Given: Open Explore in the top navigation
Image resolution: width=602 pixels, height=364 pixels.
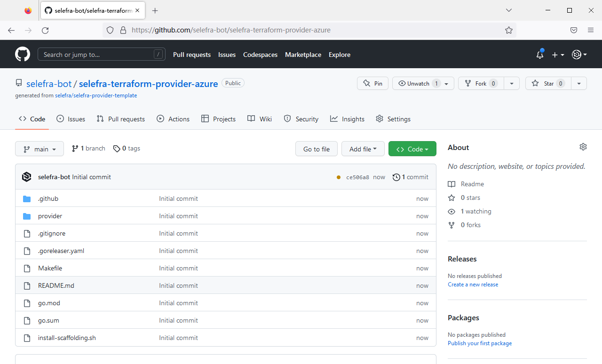Looking at the screenshot, I should (x=340, y=55).
